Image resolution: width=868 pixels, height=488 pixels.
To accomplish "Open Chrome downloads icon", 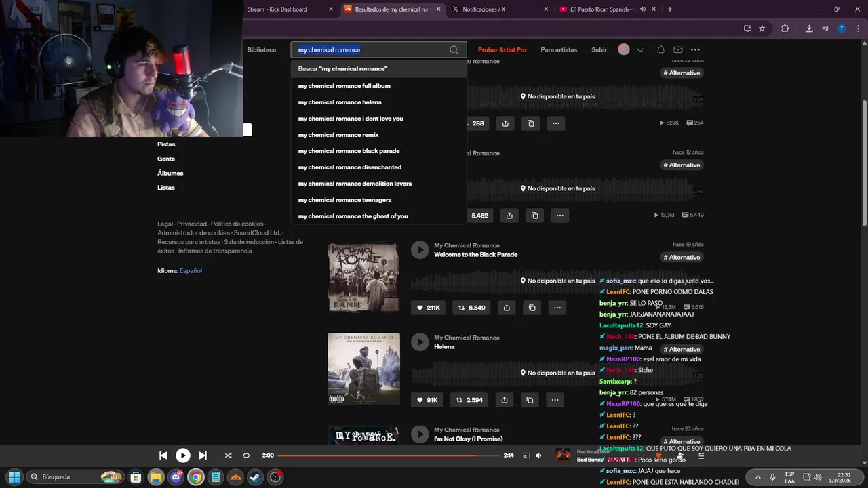I will [809, 28].
